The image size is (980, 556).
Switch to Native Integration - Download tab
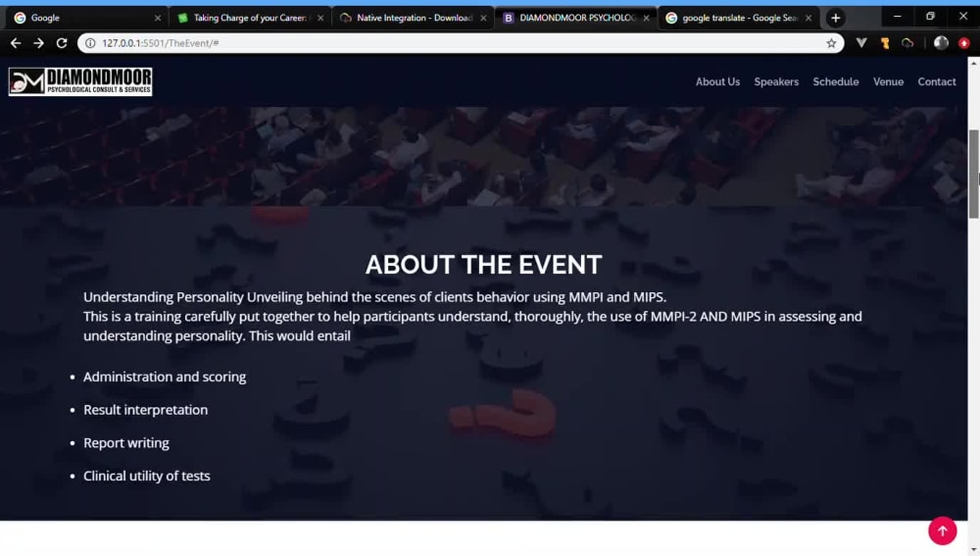[x=413, y=18]
